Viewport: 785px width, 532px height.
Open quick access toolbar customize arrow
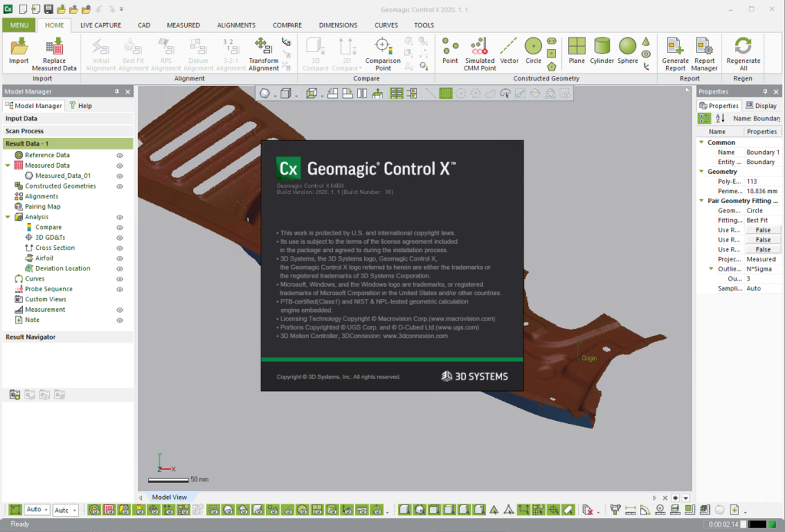coord(122,9)
